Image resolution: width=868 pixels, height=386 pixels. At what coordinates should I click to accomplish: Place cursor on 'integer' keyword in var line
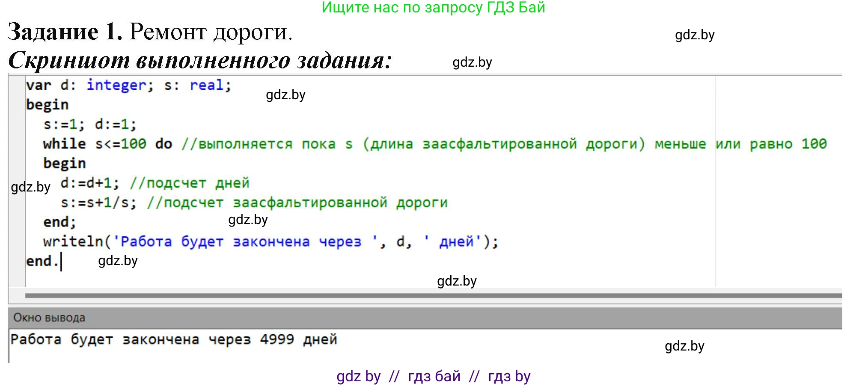(116, 85)
